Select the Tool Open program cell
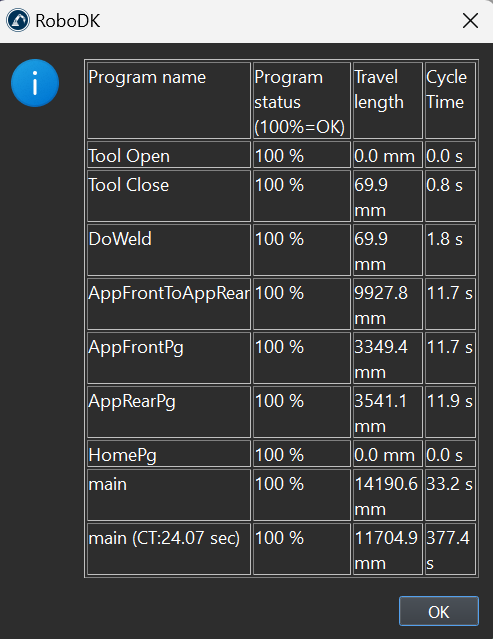493x639 pixels. (169, 154)
